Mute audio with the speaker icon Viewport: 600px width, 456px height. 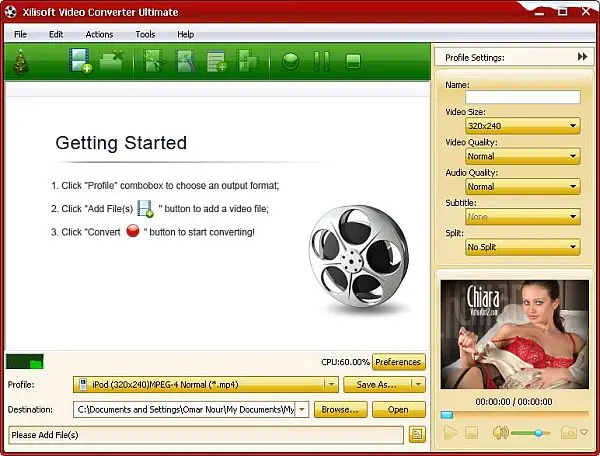500,433
